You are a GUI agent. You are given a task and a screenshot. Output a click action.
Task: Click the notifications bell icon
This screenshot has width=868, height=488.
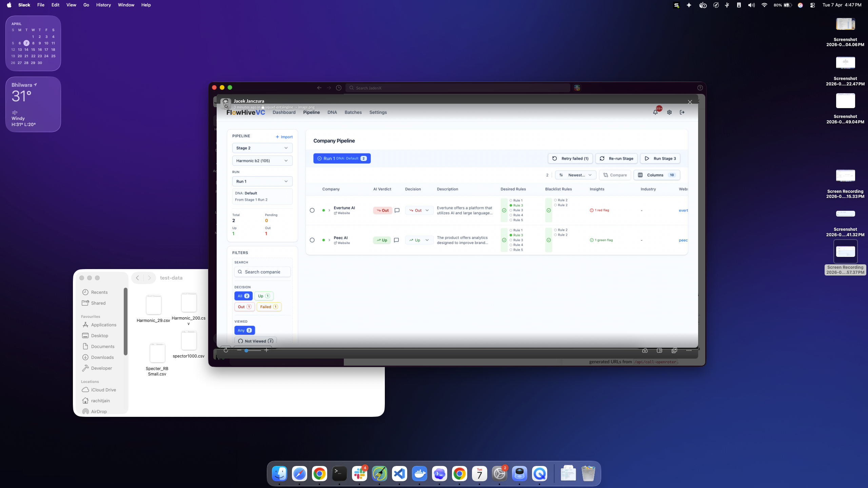point(655,112)
